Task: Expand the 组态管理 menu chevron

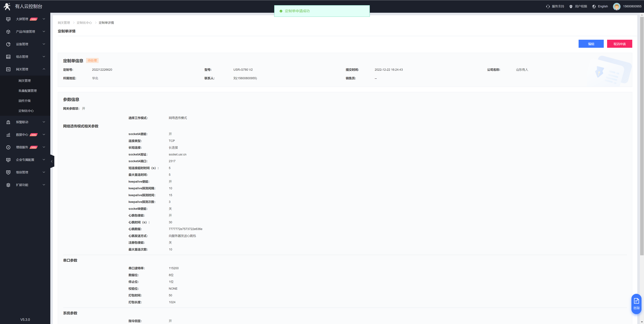Action: [44, 57]
